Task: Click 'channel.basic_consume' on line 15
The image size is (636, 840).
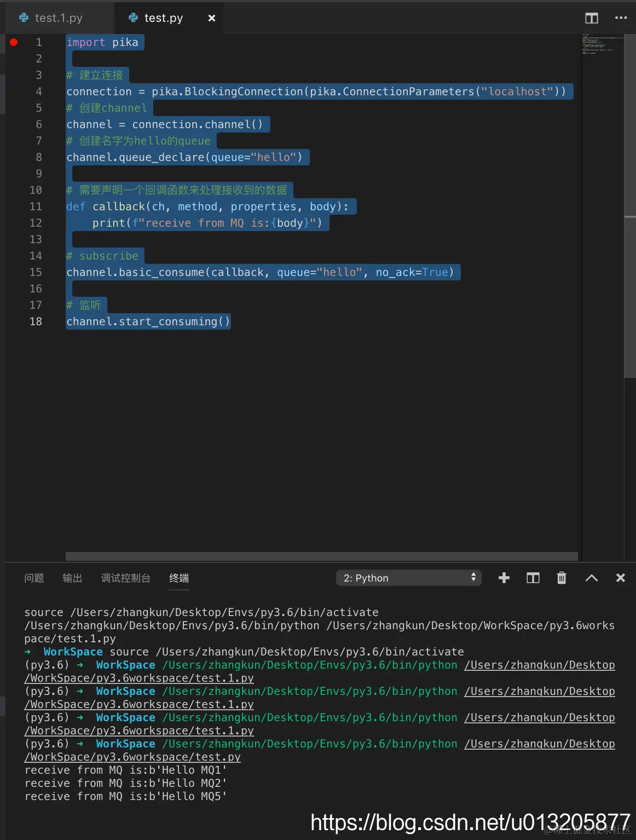Action: 135,272
